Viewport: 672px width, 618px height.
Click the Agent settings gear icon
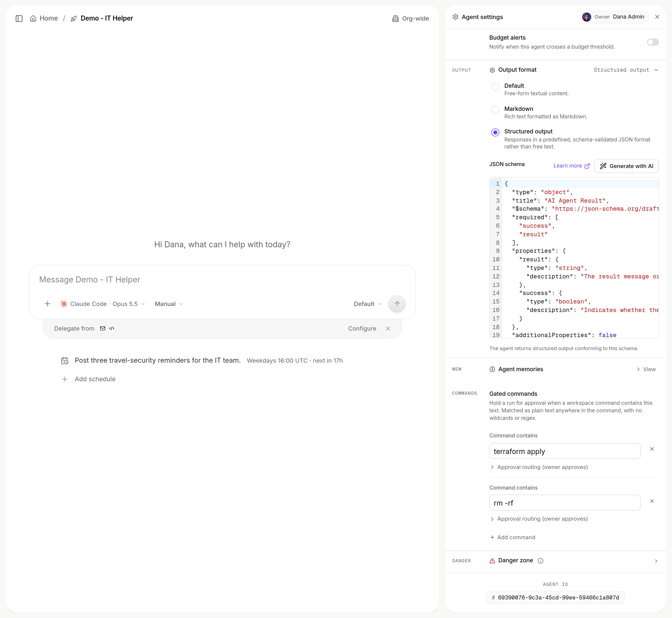point(455,17)
